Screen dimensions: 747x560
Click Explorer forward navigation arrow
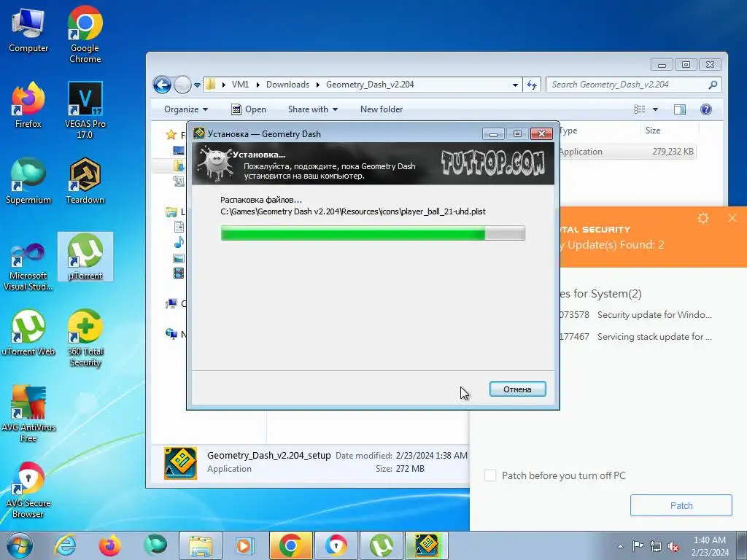click(x=182, y=85)
